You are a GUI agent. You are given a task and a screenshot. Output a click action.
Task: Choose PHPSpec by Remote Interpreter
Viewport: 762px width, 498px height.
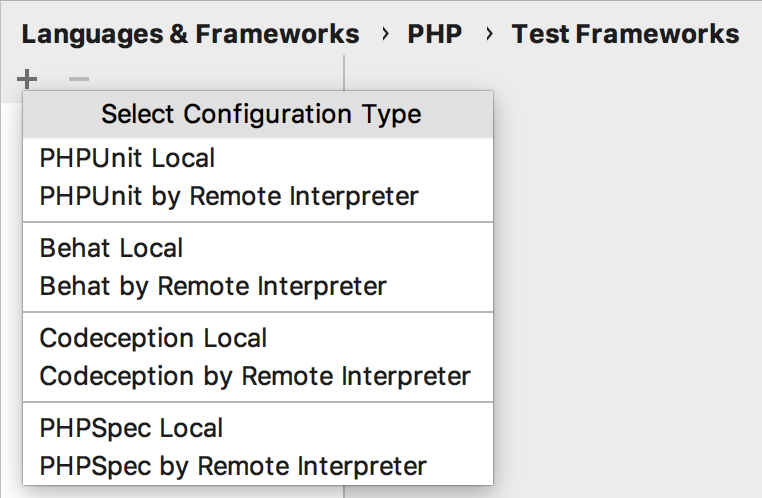(x=258, y=466)
